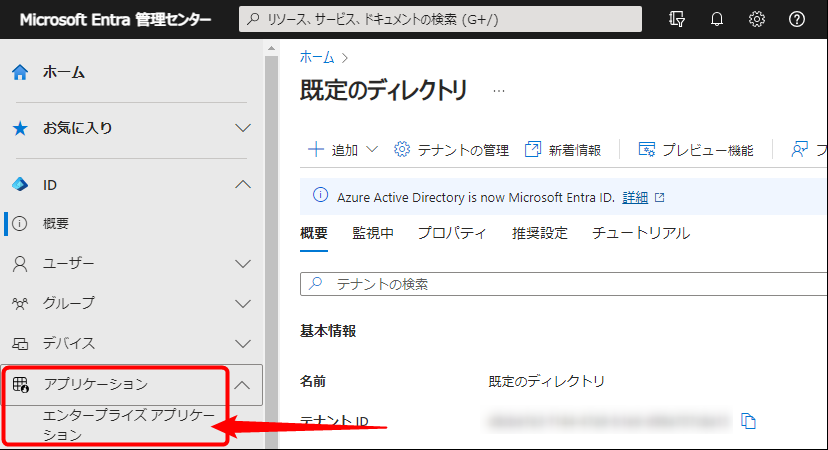The height and width of the screenshot is (450, 828).
Task: Click the グループ people icon
Action: pos(20,304)
